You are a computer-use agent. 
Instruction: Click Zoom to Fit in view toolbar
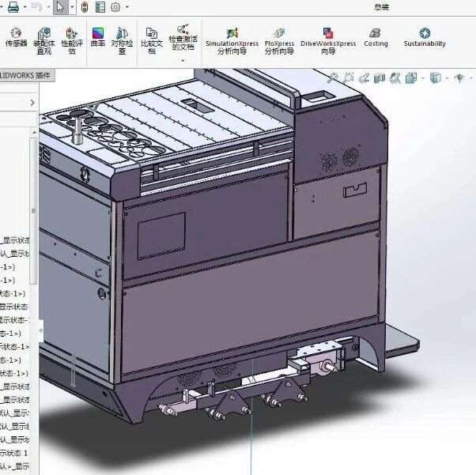333,78
